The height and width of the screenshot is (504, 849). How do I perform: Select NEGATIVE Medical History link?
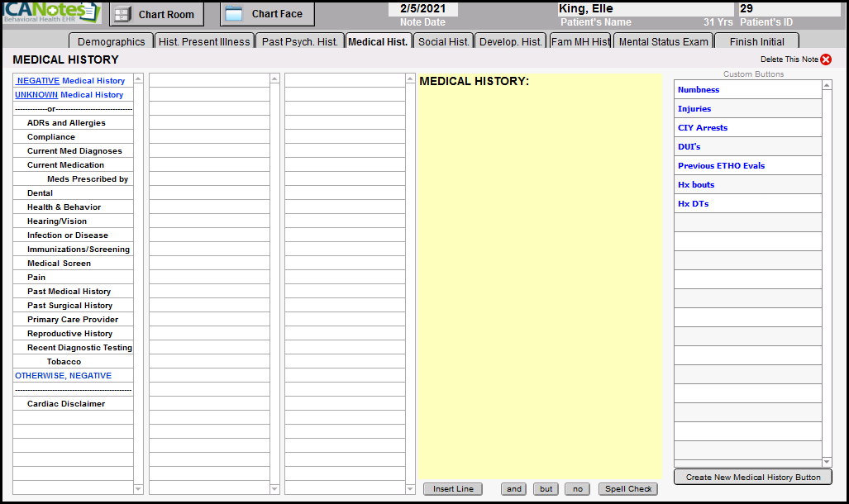[x=71, y=81]
